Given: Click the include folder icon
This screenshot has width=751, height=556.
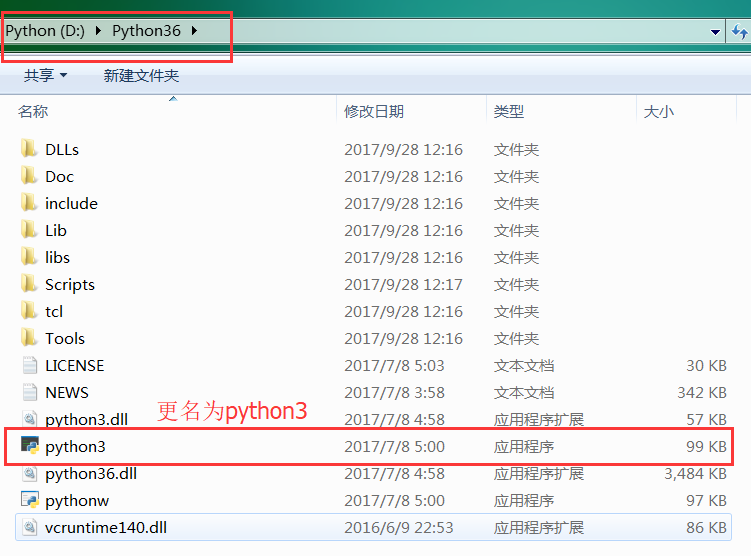Looking at the screenshot, I should [29, 203].
